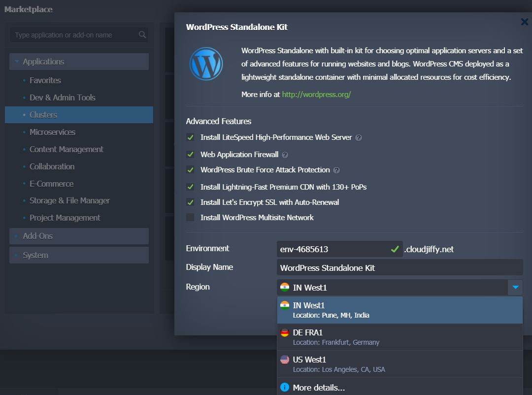The height and width of the screenshot is (395, 532).
Task: Click the search magnifier icon in Marketplace
Action: tap(142, 34)
